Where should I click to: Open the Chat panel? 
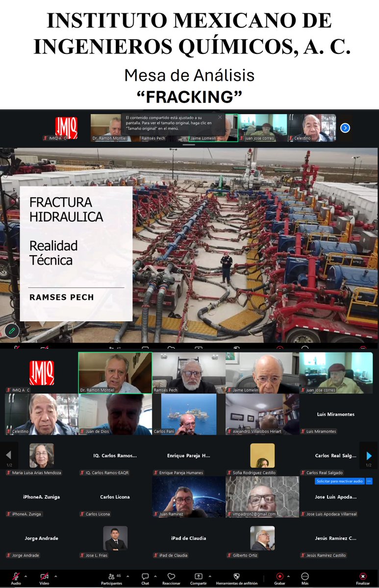coord(145,578)
